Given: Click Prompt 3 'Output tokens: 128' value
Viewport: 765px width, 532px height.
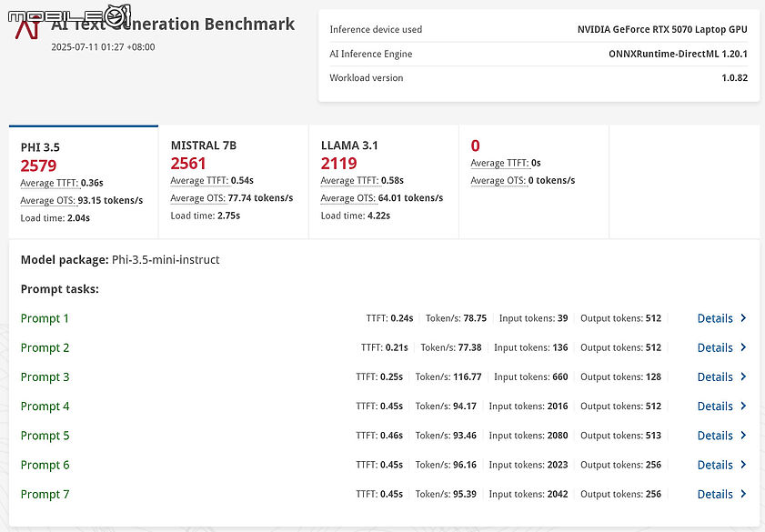Looking at the screenshot, I should tap(620, 376).
